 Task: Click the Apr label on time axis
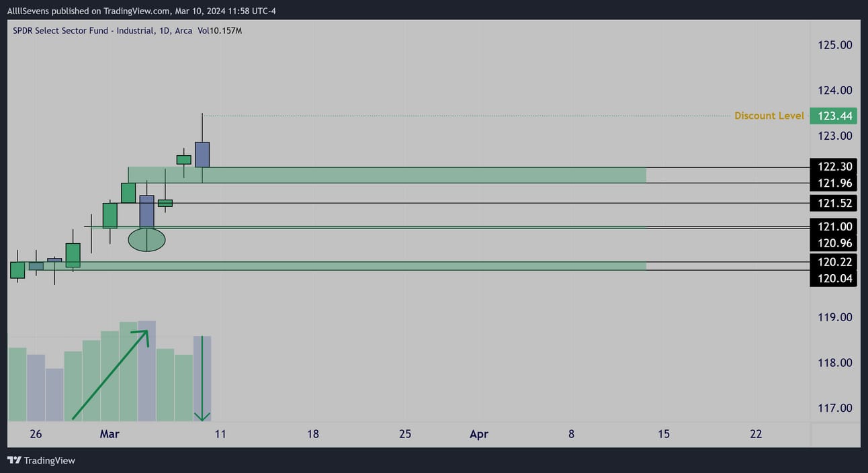478,434
